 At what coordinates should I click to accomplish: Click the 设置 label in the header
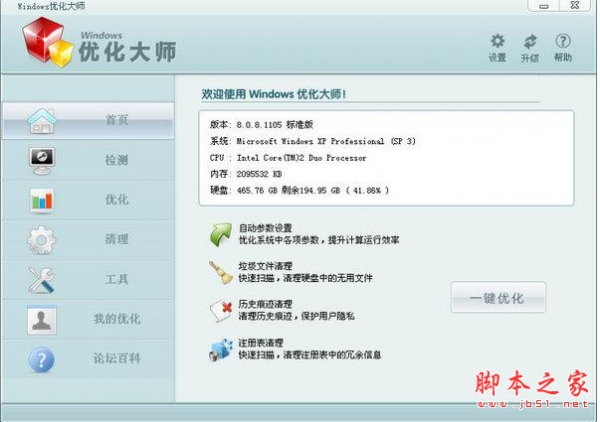[497, 58]
